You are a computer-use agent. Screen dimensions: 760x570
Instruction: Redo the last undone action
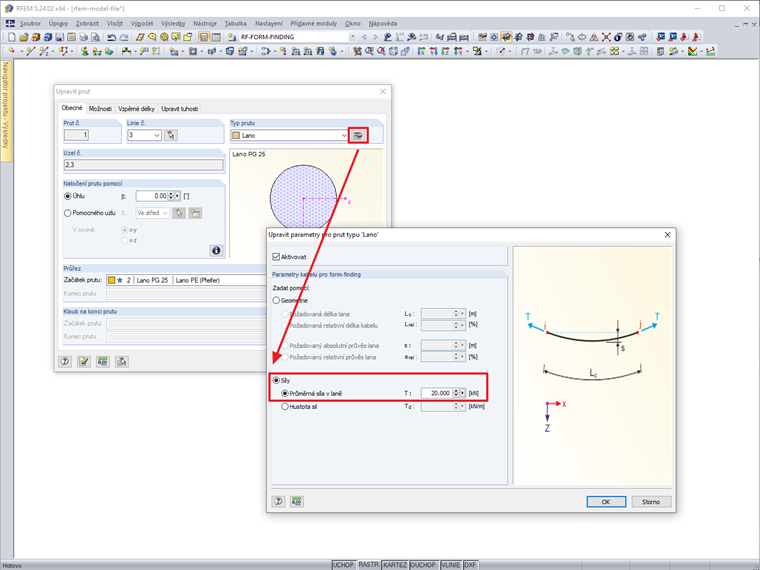[124, 37]
